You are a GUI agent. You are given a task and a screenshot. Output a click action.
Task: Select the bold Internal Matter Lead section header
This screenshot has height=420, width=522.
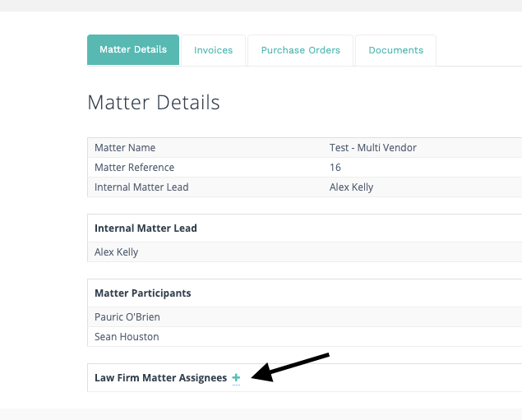(146, 228)
